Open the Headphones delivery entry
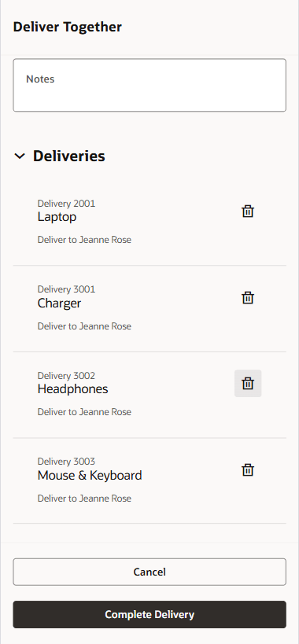Viewport: 299px width, 644px height. tap(149, 395)
